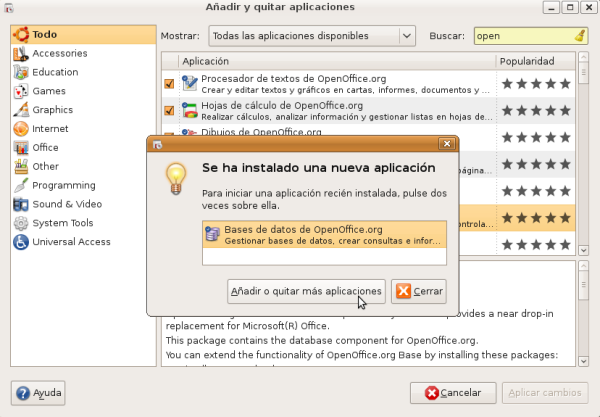The image size is (600, 417).
Task: Click the clear search broom icon
Action: click(581, 36)
